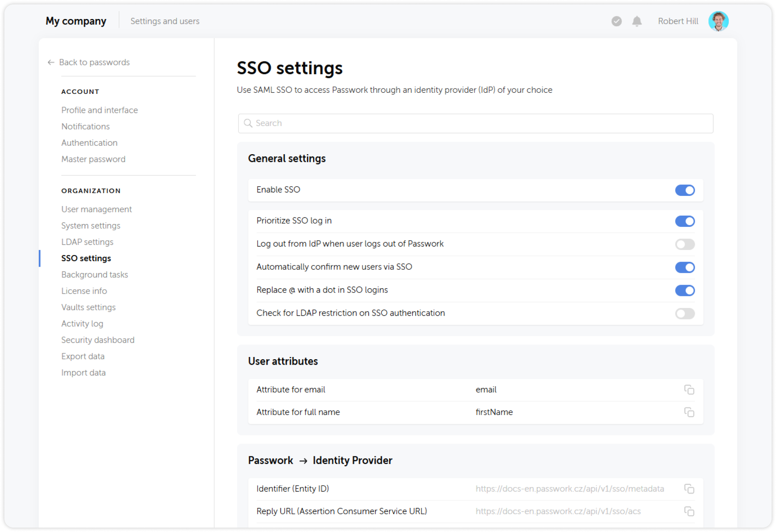Turn off Replace @ with a dot
776x532 pixels.
[x=685, y=290]
